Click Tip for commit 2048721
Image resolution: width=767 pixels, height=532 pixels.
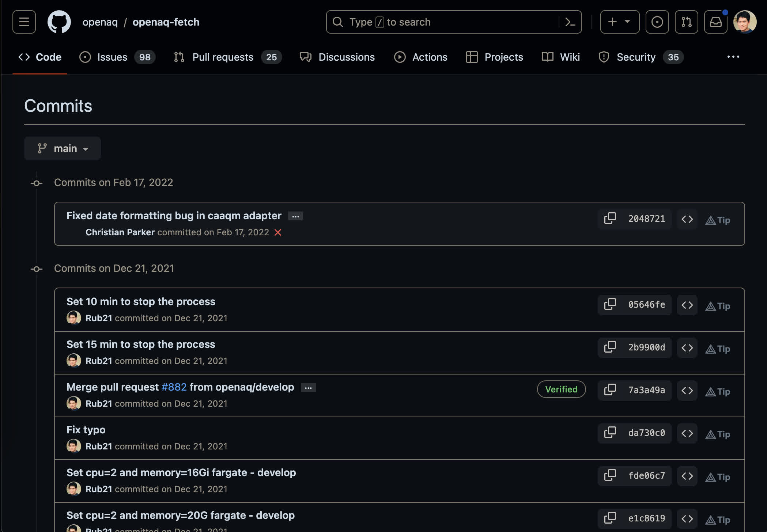718,220
